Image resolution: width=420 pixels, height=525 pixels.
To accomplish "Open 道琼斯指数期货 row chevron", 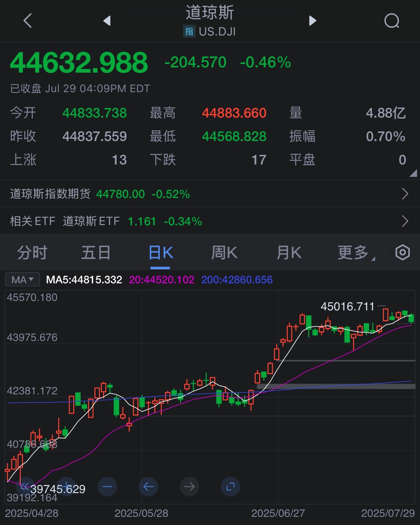I will click(405, 194).
